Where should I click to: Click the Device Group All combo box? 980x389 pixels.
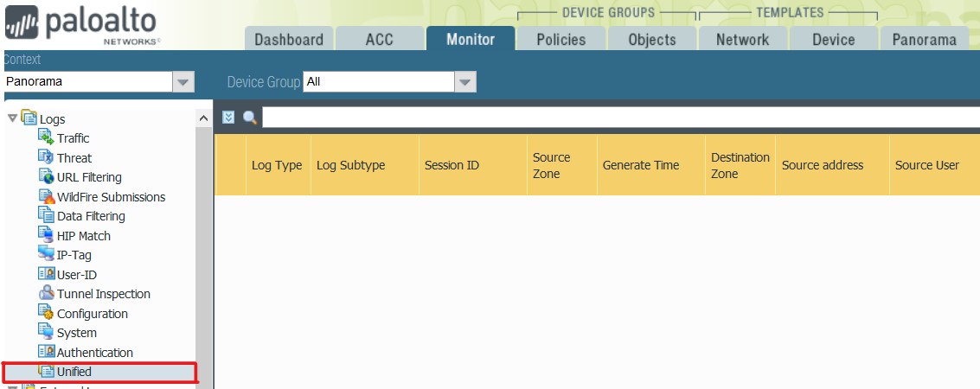389,82
